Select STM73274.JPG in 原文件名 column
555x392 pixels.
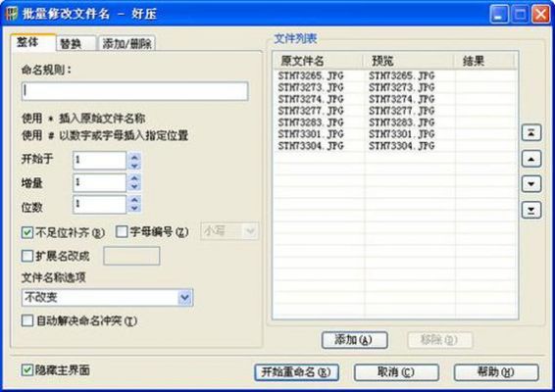tap(311, 99)
